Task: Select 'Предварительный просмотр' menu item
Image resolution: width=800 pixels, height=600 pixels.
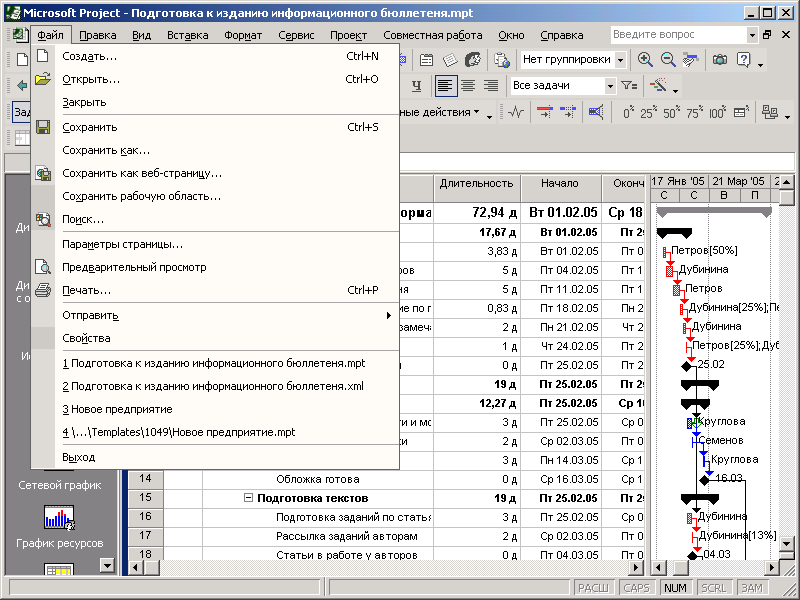Action: coord(215,267)
